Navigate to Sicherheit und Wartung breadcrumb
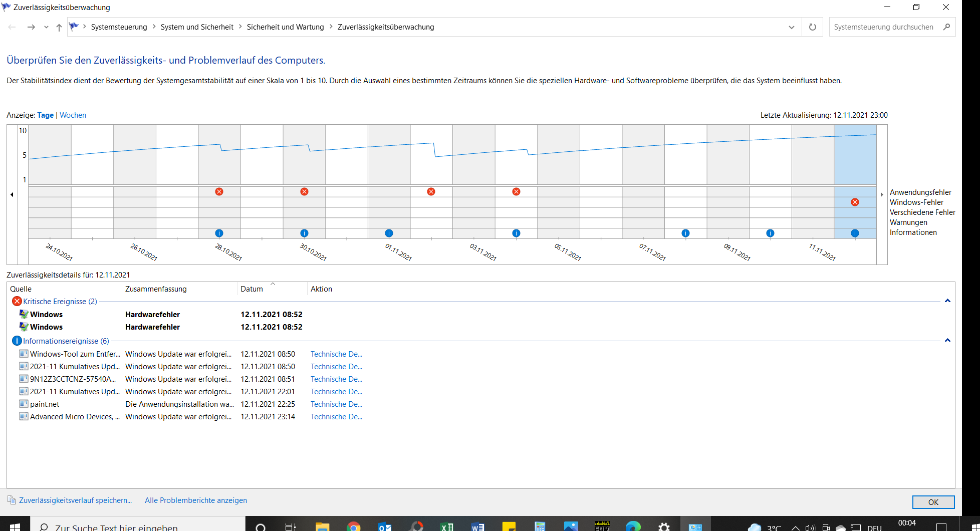This screenshot has height=531, width=980. 285,27
